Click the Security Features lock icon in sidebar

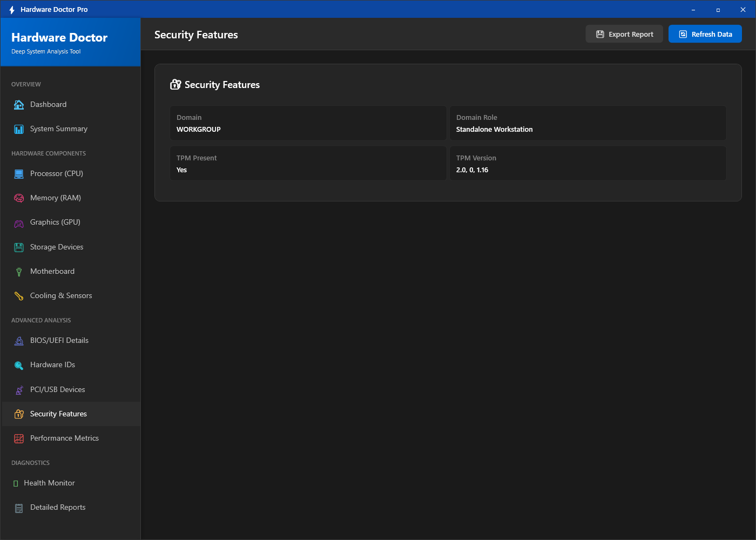(x=19, y=414)
